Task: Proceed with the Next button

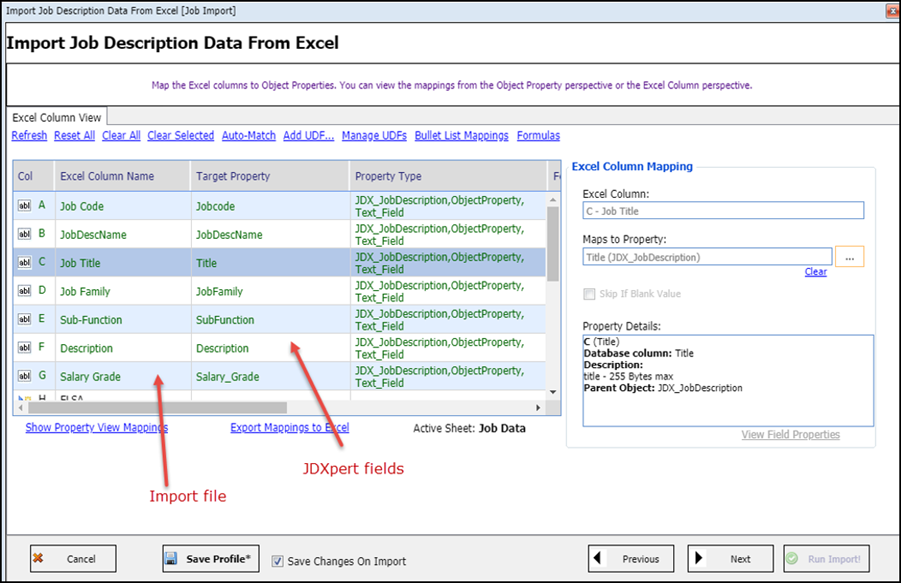Action: point(730,558)
